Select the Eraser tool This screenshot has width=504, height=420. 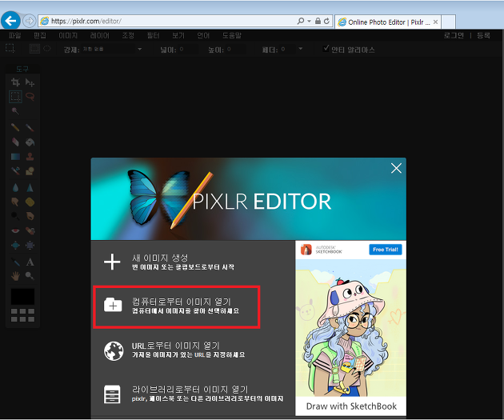point(15,142)
